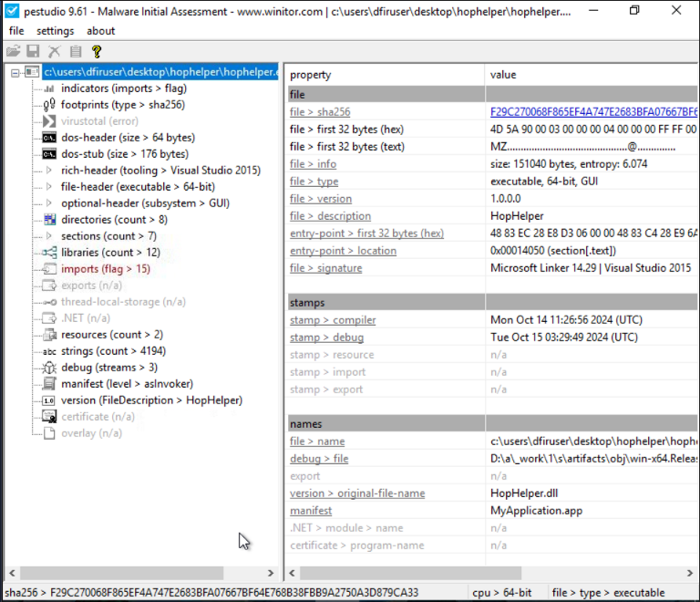The image size is (700, 602).
Task: Click right pane horizontal scrollbar thumb
Action: pos(410,573)
